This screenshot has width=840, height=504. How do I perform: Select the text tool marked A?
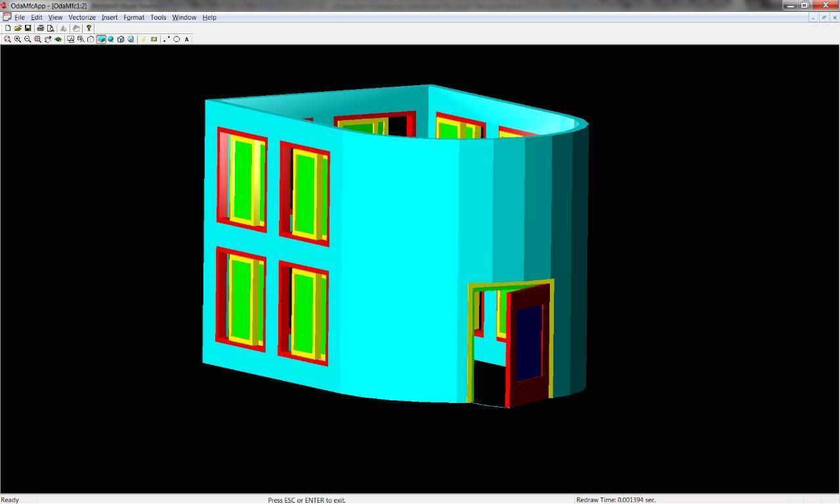coord(187,39)
